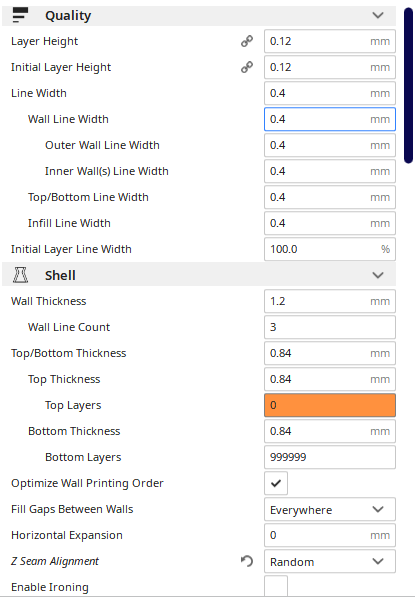Enable the Ironing checkbox
The image size is (415, 598).
point(276,587)
